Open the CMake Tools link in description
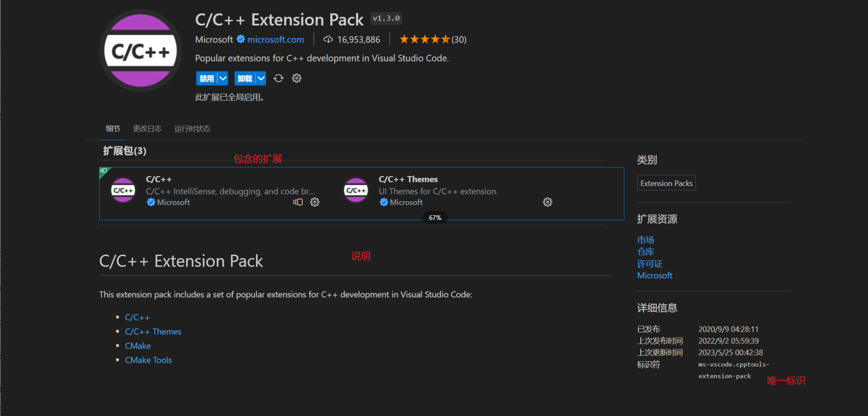This screenshot has height=416, width=868. (x=148, y=360)
